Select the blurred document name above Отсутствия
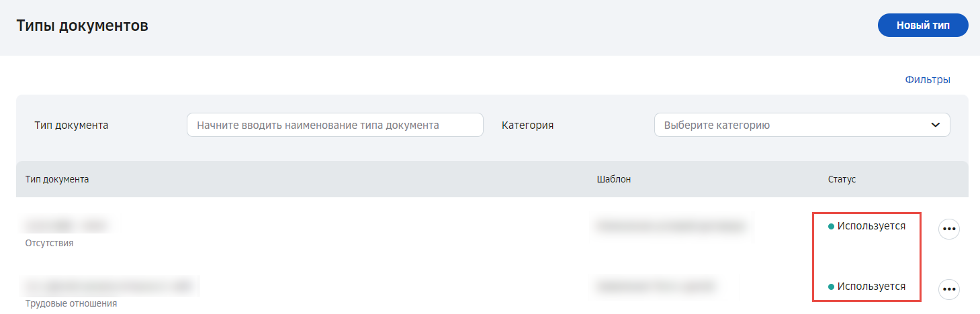 (67, 225)
